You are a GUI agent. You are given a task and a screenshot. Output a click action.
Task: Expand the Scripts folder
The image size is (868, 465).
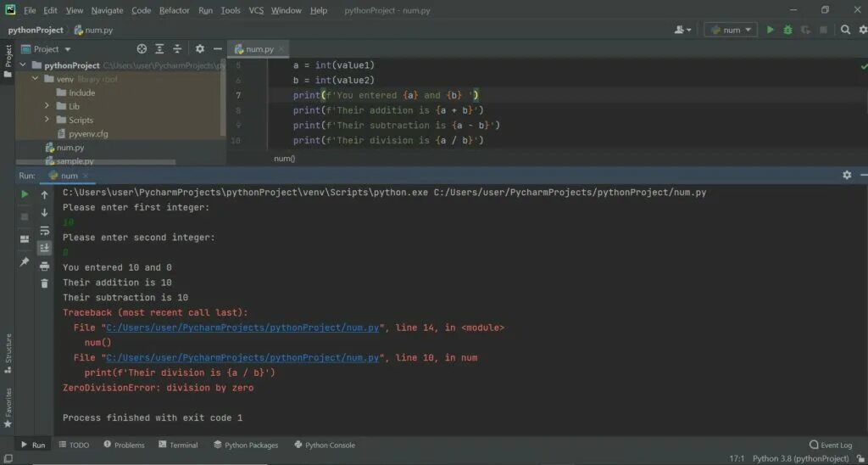click(47, 120)
